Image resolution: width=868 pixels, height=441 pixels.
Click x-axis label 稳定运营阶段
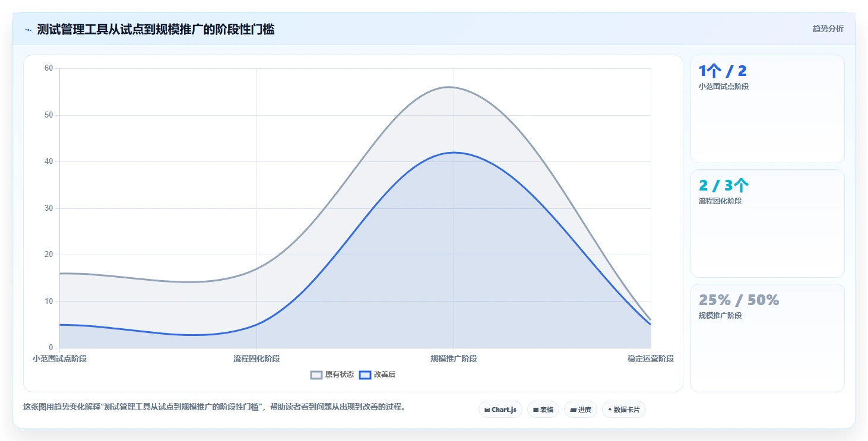tap(651, 358)
